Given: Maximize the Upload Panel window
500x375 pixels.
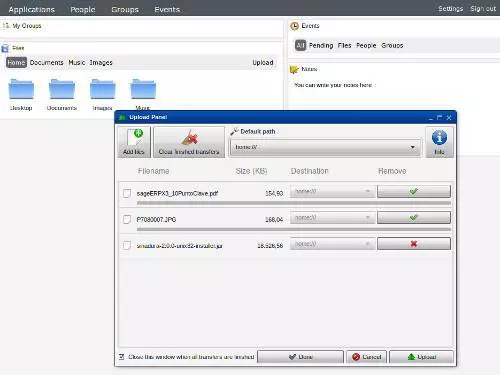Looking at the screenshot, I should pos(439,118).
